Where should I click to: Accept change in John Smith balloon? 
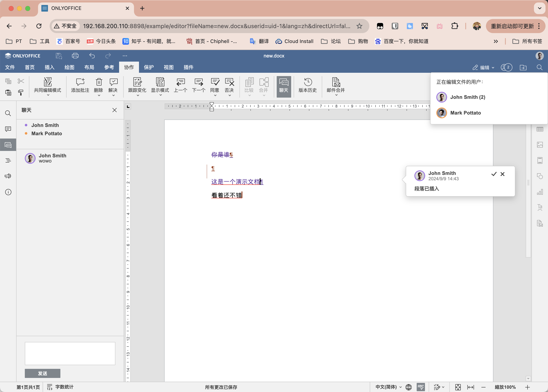(494, 174)
